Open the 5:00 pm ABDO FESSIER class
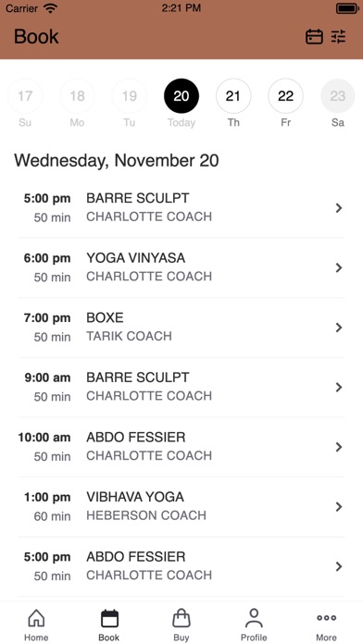This screenshot has width=363, height=644. coord(181,566)
